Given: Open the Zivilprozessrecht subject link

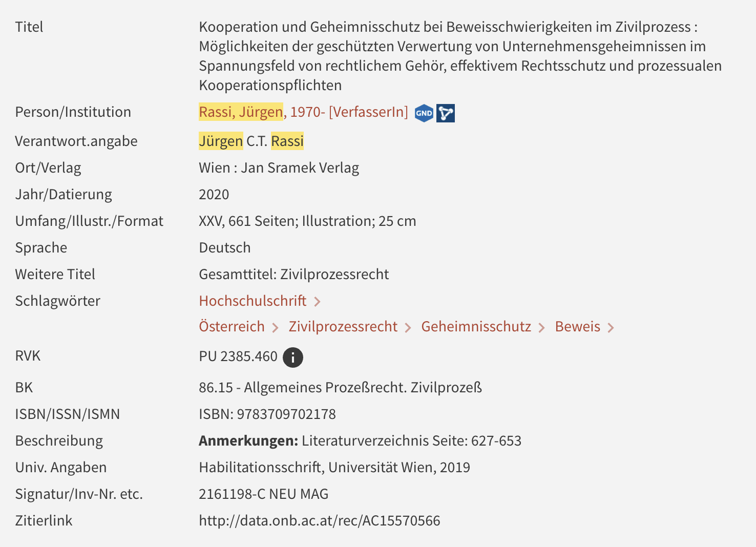Looking at the screenshot, I should [343, 326].
